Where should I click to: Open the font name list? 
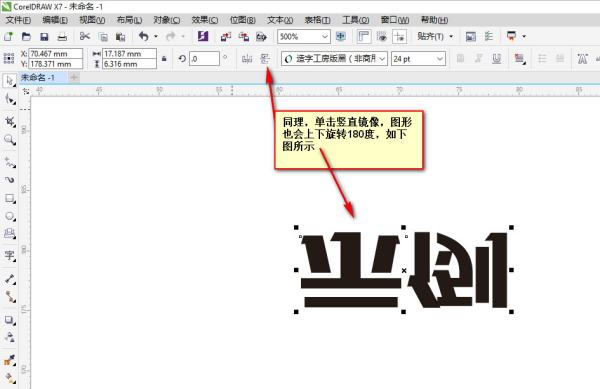tap(382, 59)
